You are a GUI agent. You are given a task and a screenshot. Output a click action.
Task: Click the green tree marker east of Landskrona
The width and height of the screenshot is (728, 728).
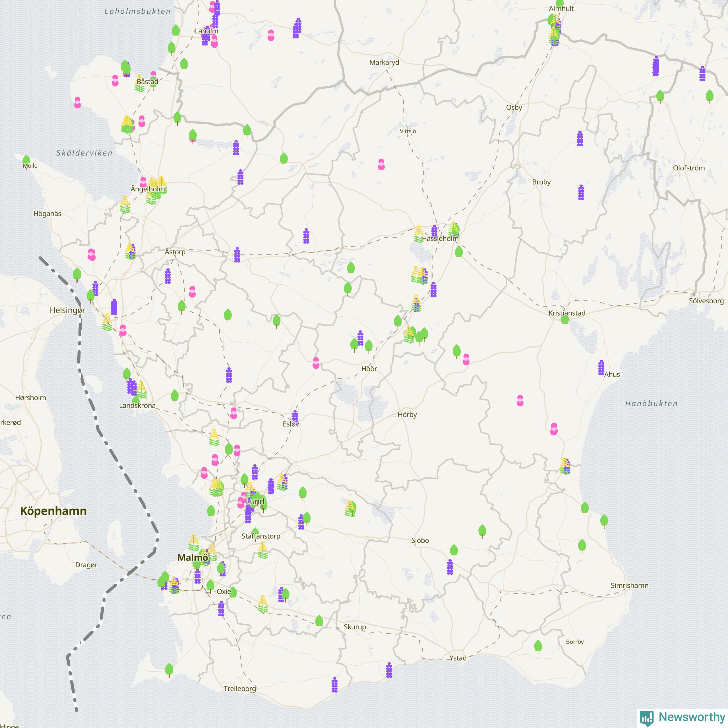174,397
